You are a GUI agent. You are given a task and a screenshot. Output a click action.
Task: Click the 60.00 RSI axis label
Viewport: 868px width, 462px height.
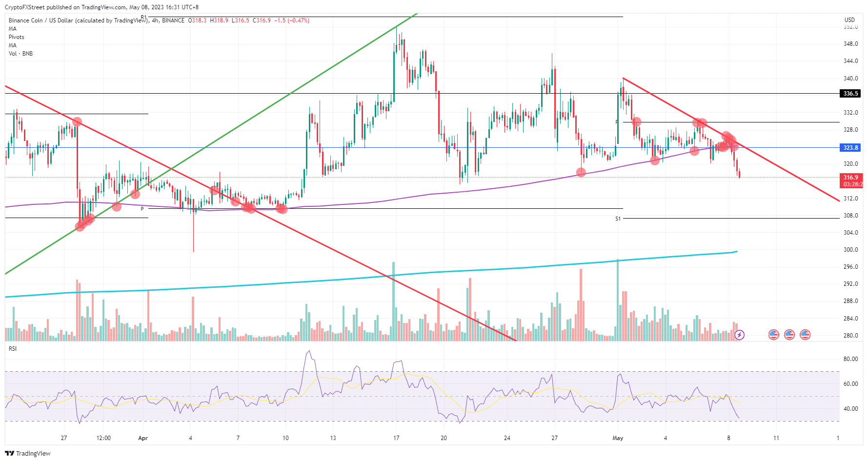(850, 384)
